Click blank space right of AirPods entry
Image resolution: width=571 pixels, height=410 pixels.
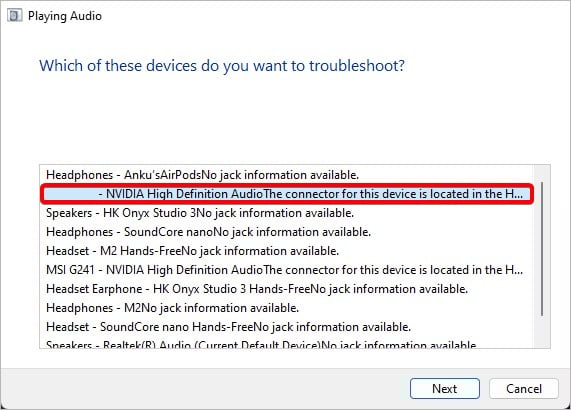pos(444,175)
